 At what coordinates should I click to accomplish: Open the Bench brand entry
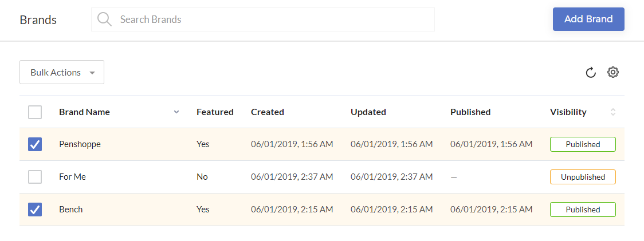pyautogui.click(x=70, y=210)
